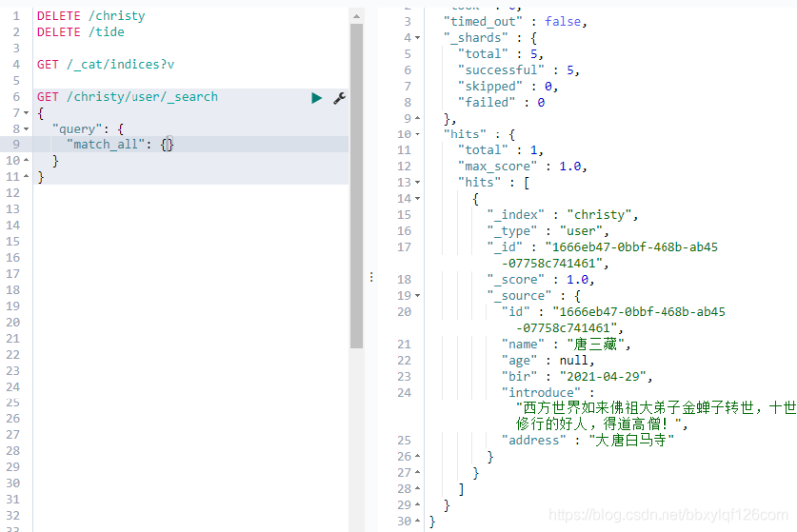This screenshot has height=532, width=797.
Task: Toggle the fold marker at response line 28
Action: coord(417,489)
